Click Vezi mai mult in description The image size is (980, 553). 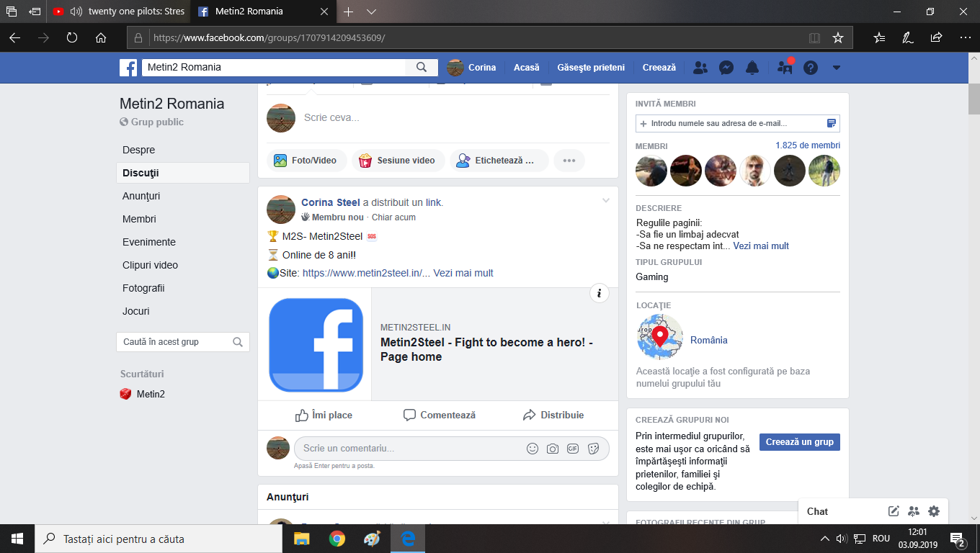click(x=761, y=246)
